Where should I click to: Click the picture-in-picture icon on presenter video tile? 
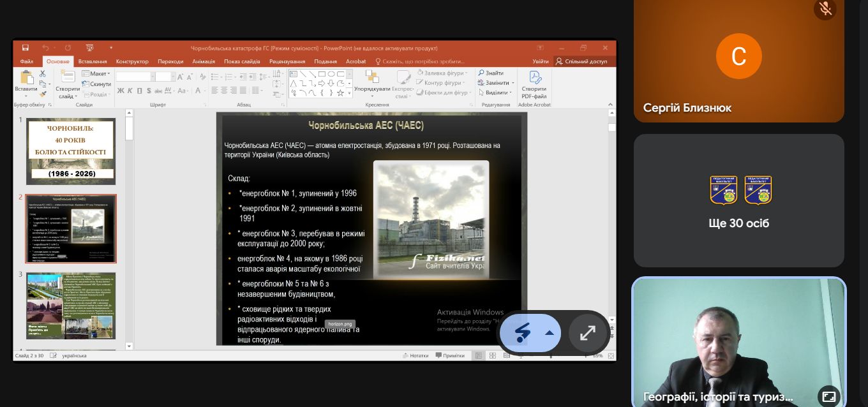pyautogui.click(x=828, y=396)
